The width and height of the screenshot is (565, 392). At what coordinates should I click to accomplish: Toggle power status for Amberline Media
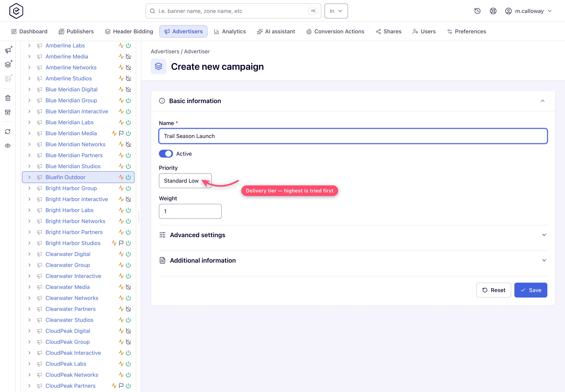[128, 56]
